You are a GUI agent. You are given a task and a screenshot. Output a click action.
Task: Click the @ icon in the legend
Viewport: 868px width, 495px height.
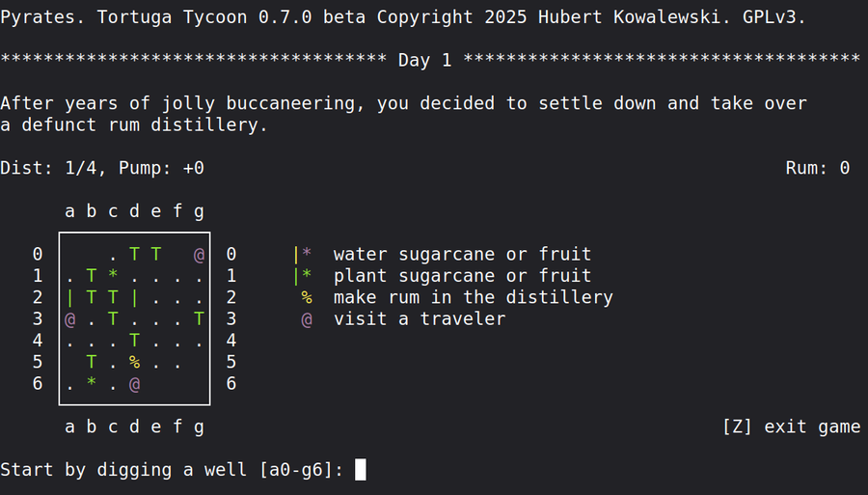tap(307, 319)
